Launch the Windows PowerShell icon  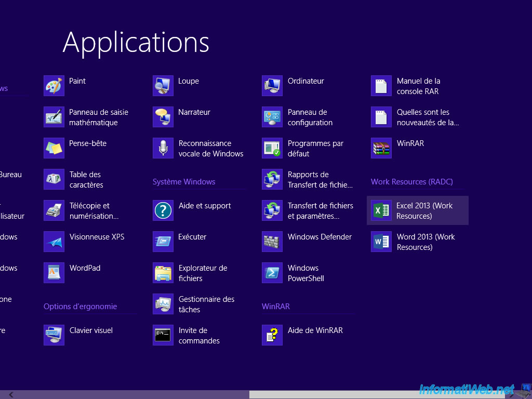(x=272, y=273)
